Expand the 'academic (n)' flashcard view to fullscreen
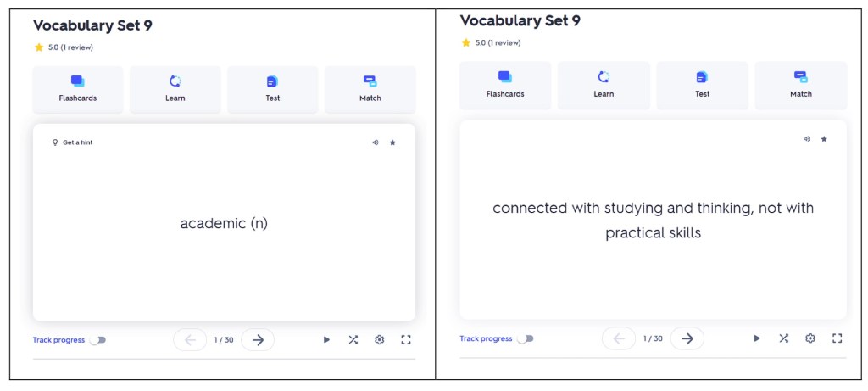Screen dimensions: 868x391 pos(406,340)
